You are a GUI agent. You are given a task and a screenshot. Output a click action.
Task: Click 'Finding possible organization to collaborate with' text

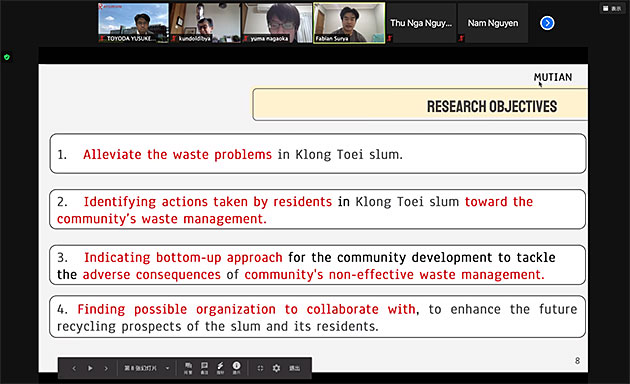point(246,309)
